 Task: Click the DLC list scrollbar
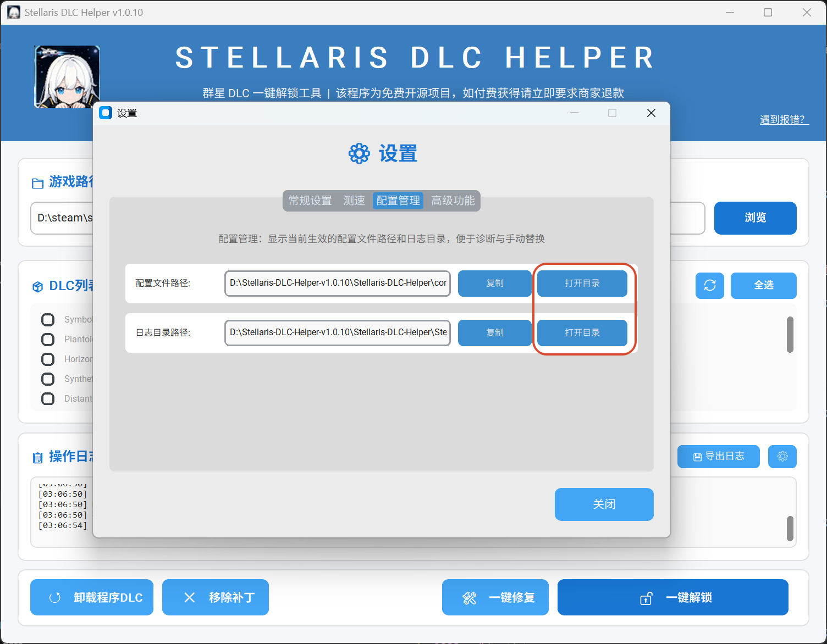pyautogui.click(x=790, y=335)
